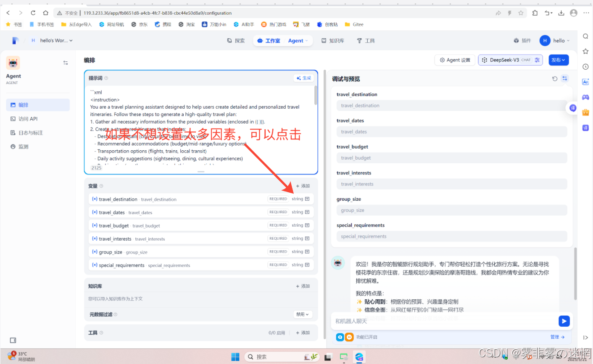Open the 插件 plugins page
This screenshot has height=364, width=593.
pyautogui.click(x=522, y=40)
